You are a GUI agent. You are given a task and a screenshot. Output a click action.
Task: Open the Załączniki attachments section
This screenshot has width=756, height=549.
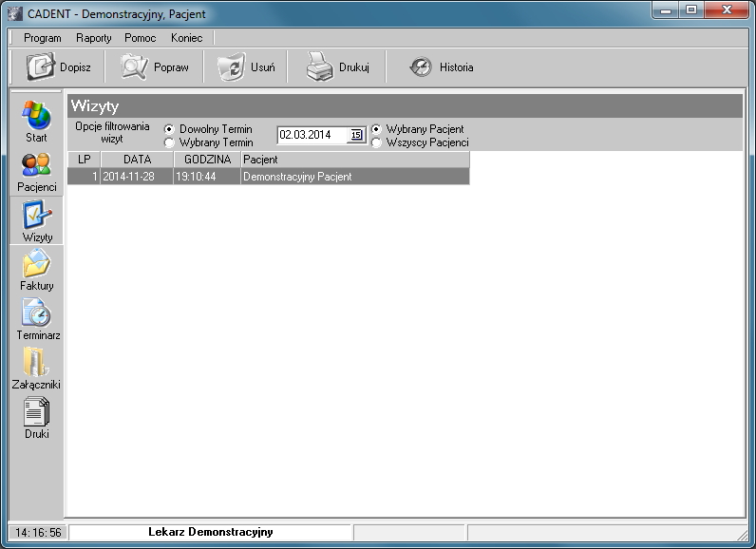(x=36, y=363)
